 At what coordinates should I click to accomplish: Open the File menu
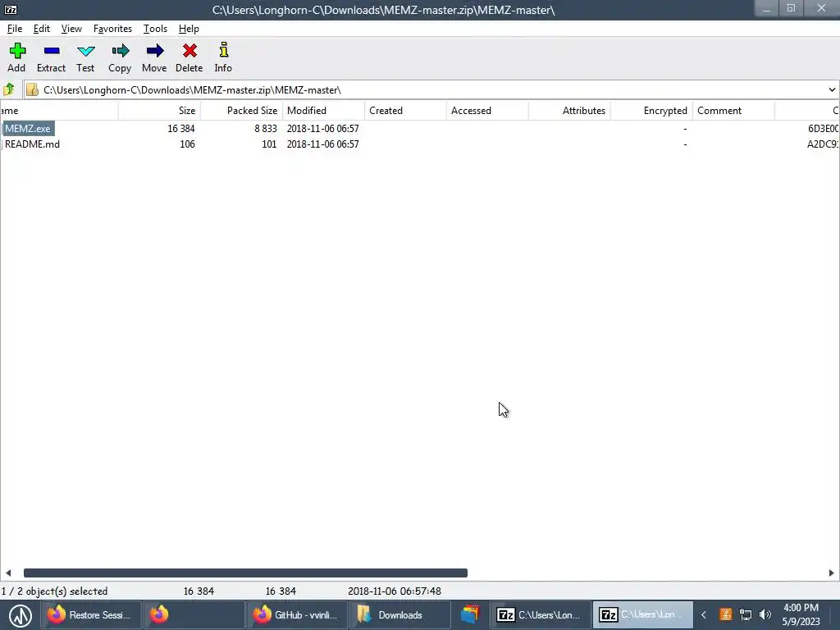click(x=15, y=29)
